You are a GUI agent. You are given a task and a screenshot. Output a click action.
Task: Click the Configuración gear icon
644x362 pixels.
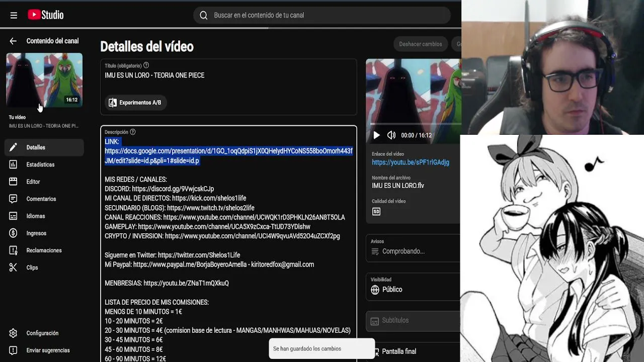click(14, 333)
